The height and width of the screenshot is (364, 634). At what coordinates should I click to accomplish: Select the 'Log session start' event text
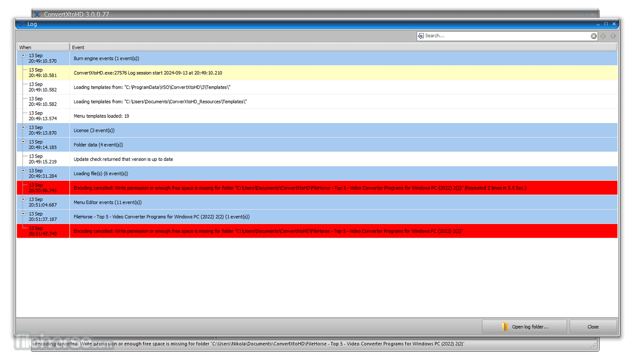(x=148, y=73)
